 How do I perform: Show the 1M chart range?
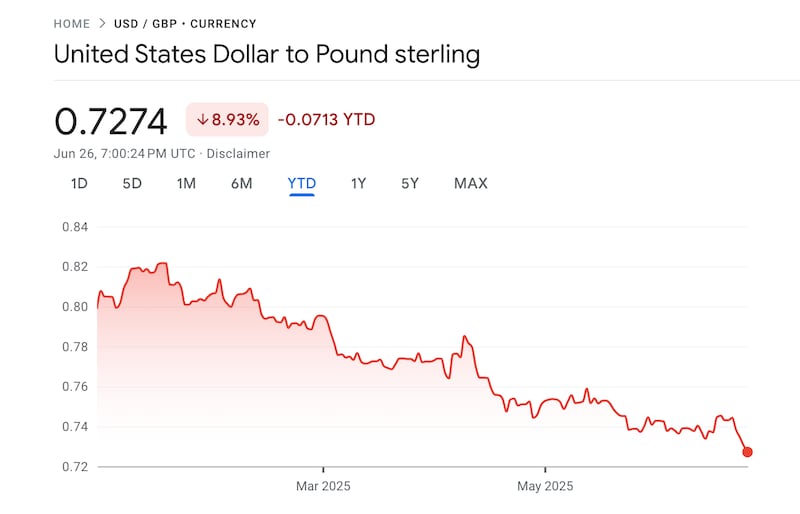[186, 183]
